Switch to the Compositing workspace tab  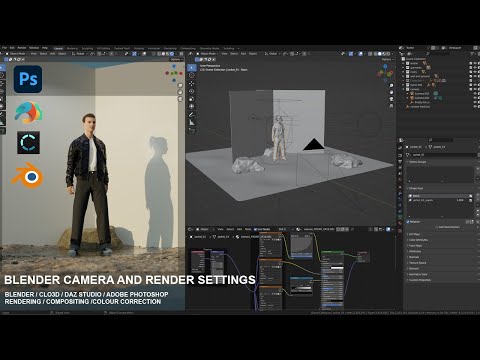[188, 48]
